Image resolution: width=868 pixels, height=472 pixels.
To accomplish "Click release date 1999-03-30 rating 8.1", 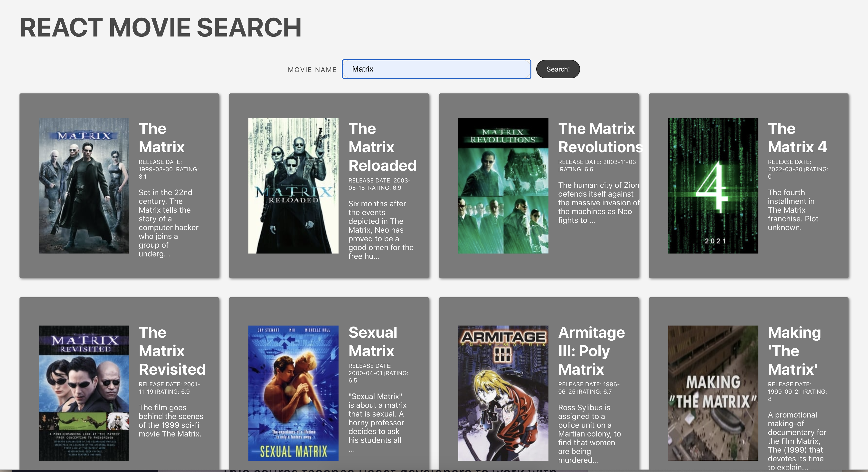I will [169, 169].
